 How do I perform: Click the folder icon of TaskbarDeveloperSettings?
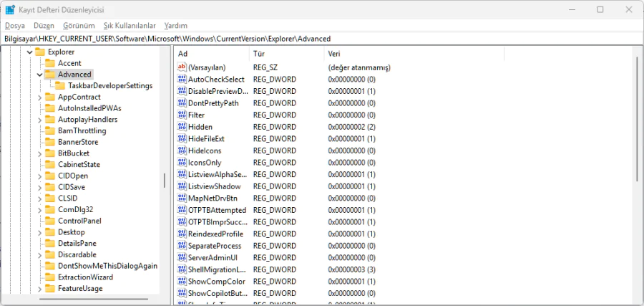pos(60,86)
